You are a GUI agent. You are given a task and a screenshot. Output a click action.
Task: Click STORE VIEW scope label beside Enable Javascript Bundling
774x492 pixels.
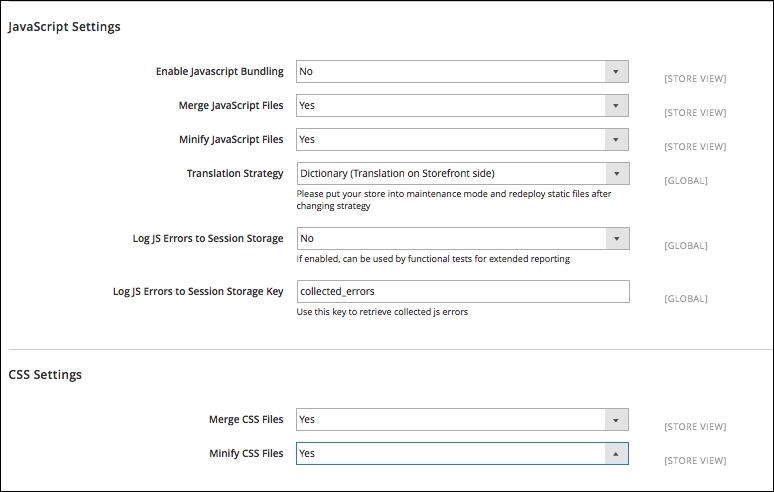pyautogui.click(x=695, y=78)
